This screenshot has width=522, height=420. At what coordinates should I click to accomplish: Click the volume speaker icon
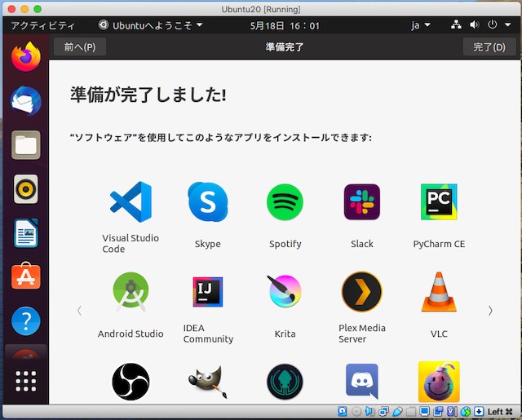click(475, 24)
